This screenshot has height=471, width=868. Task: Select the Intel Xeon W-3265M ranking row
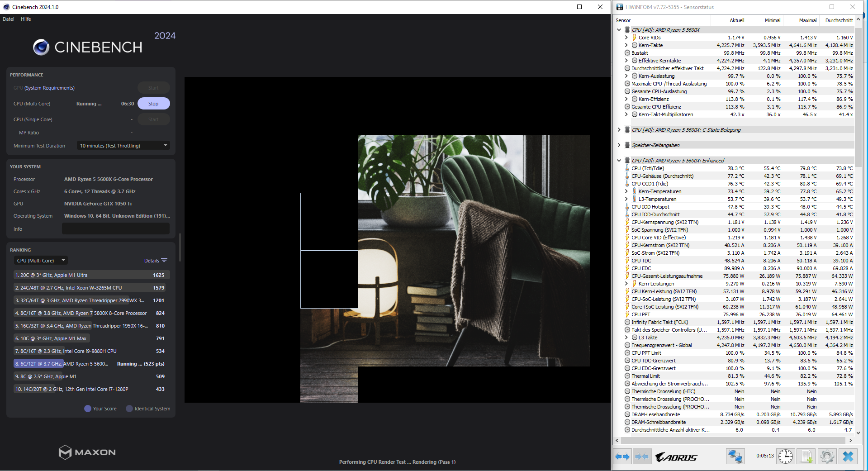pyautogui.click(x=92, y=288)
